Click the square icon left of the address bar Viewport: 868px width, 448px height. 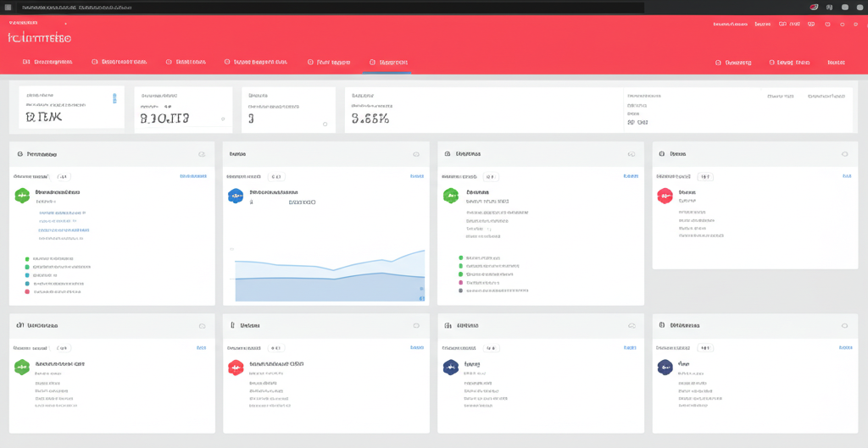[x=8, y=7]
